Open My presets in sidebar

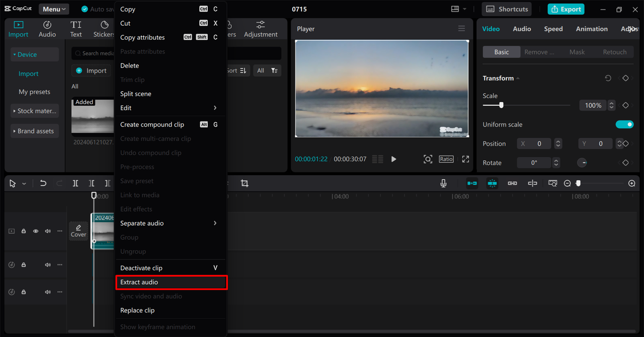tap(35, 92)
